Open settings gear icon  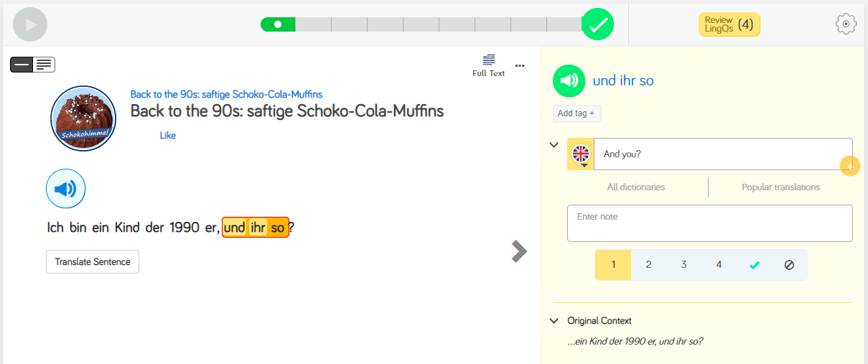pos(846,24)
